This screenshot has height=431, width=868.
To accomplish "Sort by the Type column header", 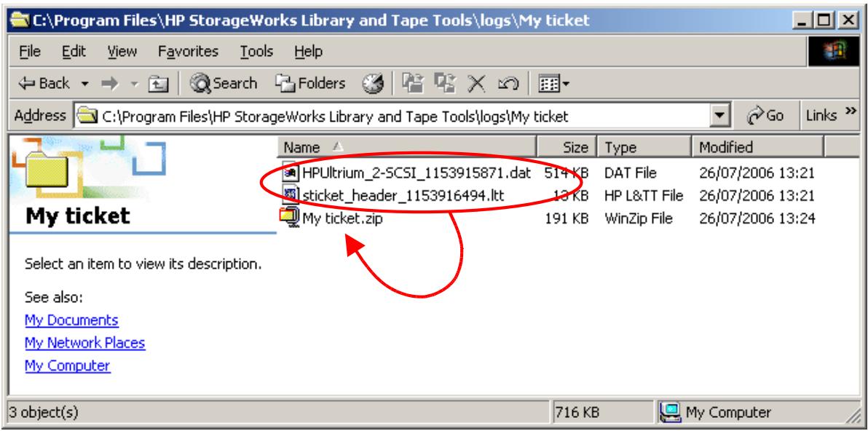I will click(644, 148).
